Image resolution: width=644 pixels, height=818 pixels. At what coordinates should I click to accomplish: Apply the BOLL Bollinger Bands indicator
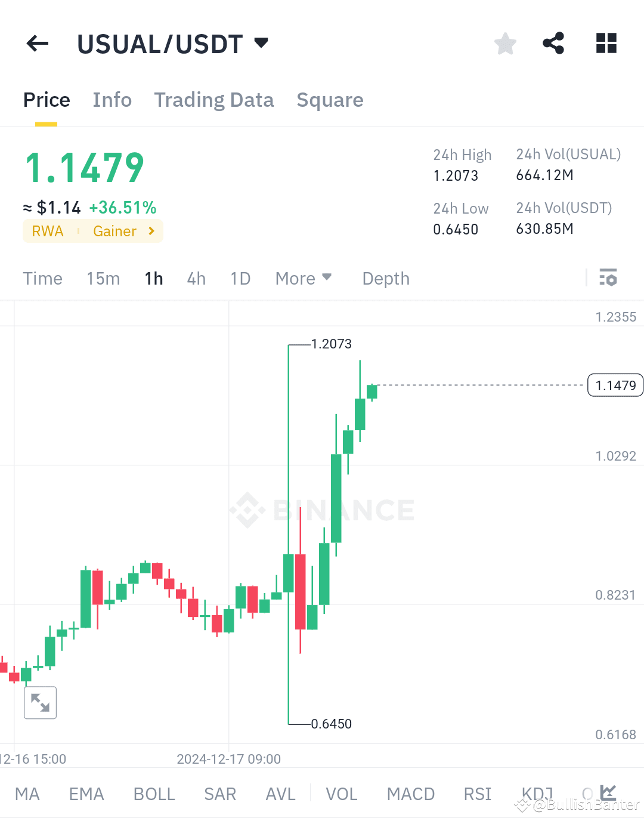(154, 794)
